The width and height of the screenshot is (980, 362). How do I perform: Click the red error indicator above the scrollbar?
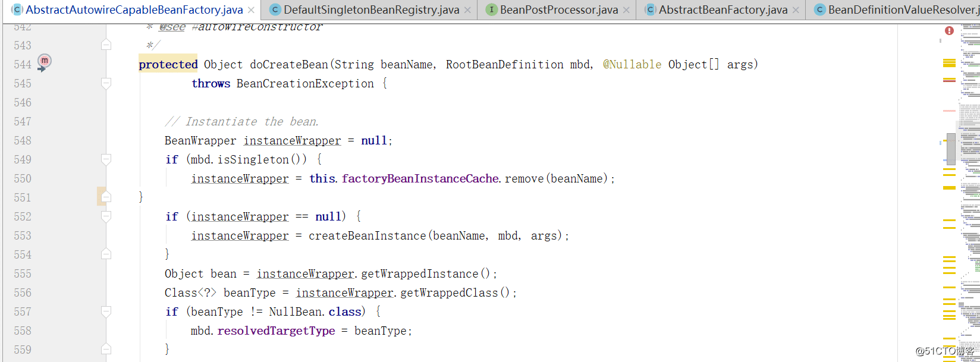click(x=949, y=31)
